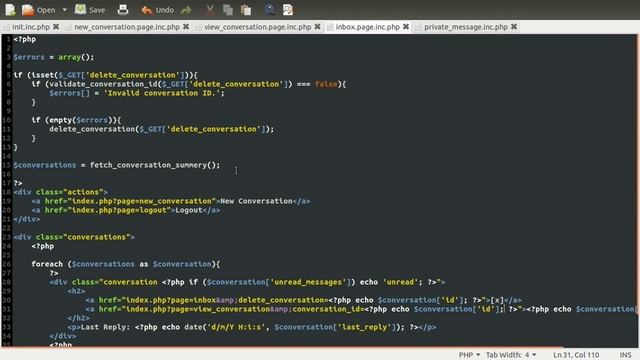Click the class="conversations" div line
Viewport: 640px width, 360px height.
(x=74, y=237)
